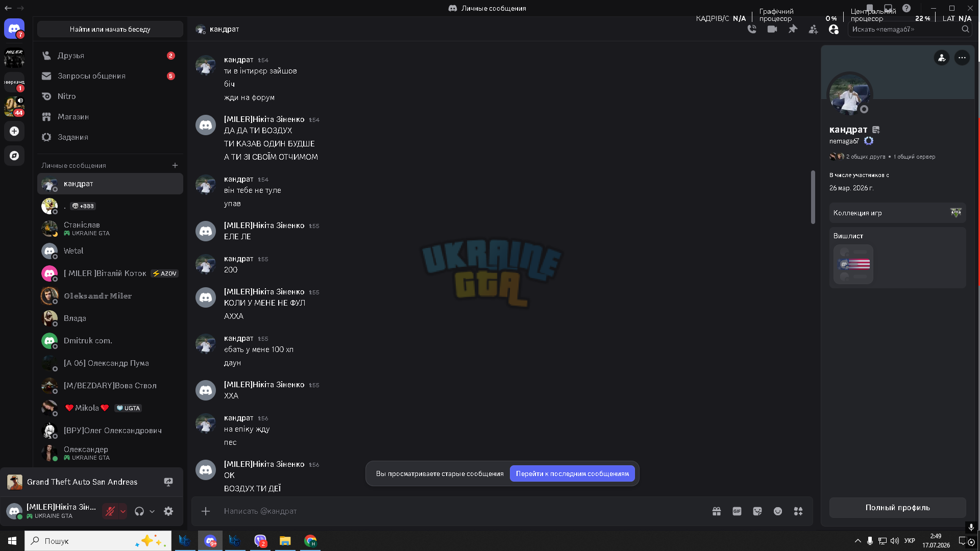Open chat with Mikola
The height and width of the screenshot is (551, 980).
(x=110, y=408)
